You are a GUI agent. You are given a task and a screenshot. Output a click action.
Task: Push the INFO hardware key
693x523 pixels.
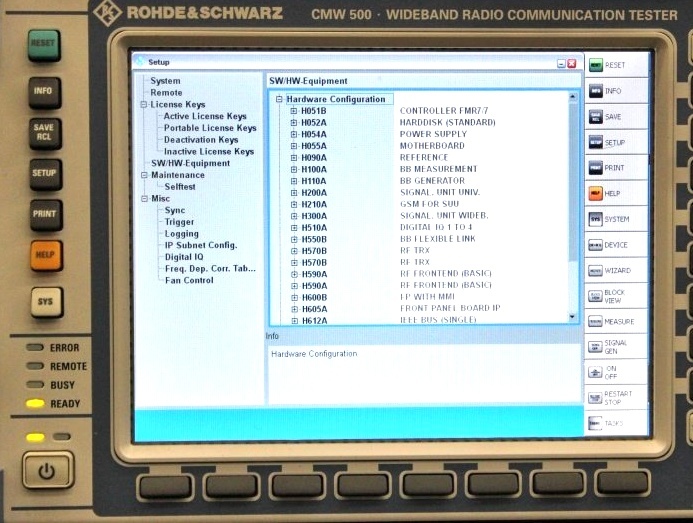pyautogui.click(x=45, y=92)
